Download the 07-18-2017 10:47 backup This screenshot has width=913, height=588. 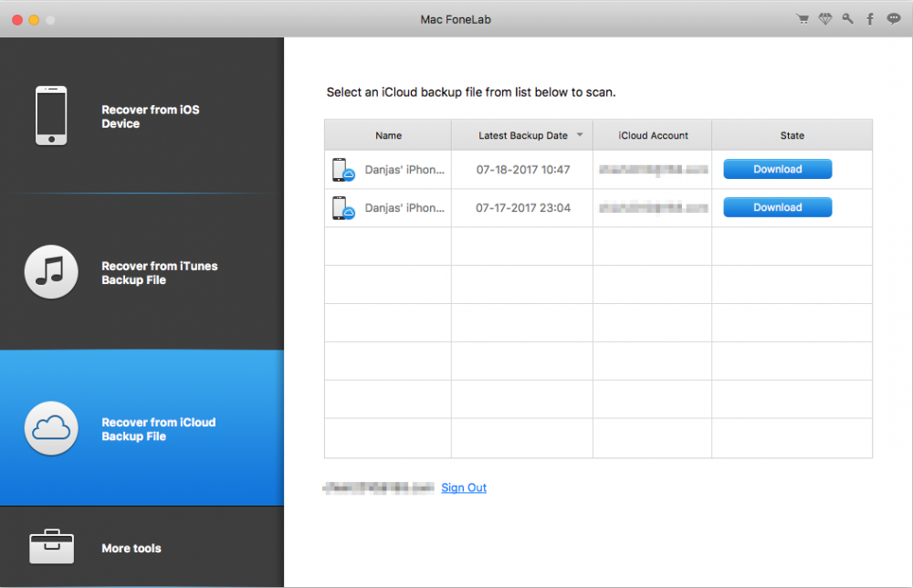[777, 169]
